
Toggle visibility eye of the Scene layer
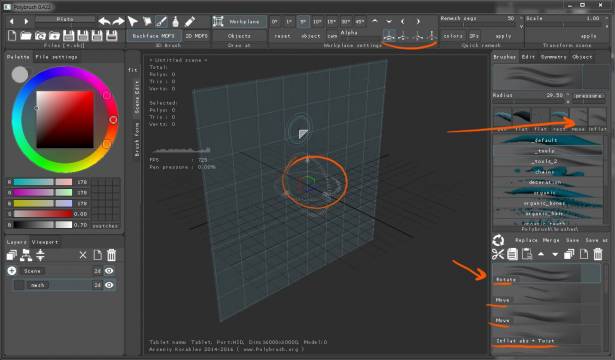(109, 271)
